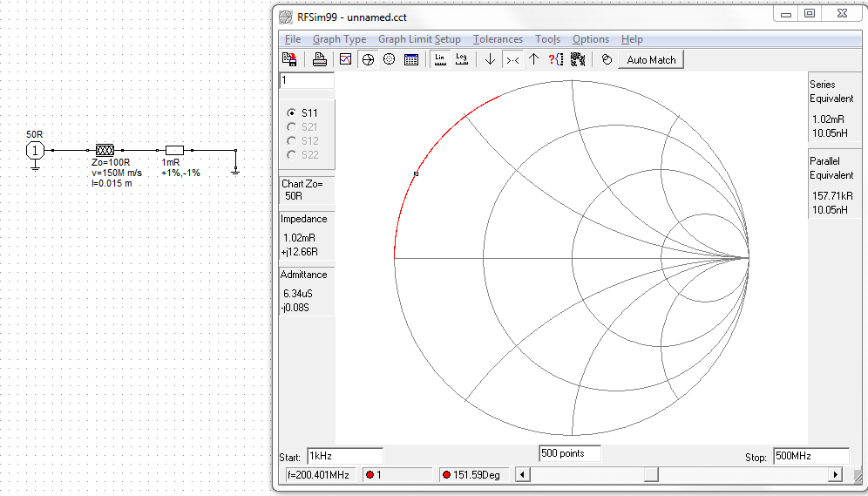Click the printer icon
Screen dimensions: 868x496
(320, 59)
